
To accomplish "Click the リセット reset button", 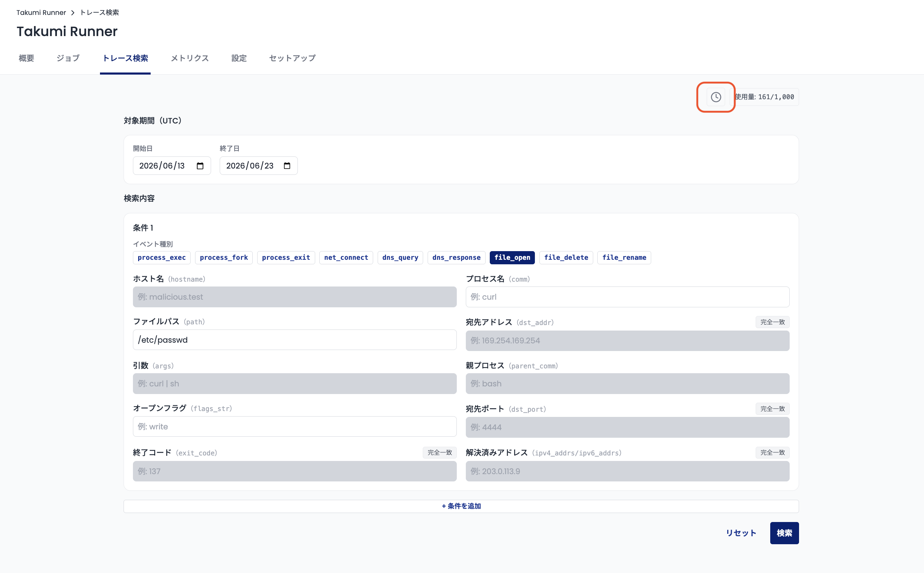I will [741, 533].
